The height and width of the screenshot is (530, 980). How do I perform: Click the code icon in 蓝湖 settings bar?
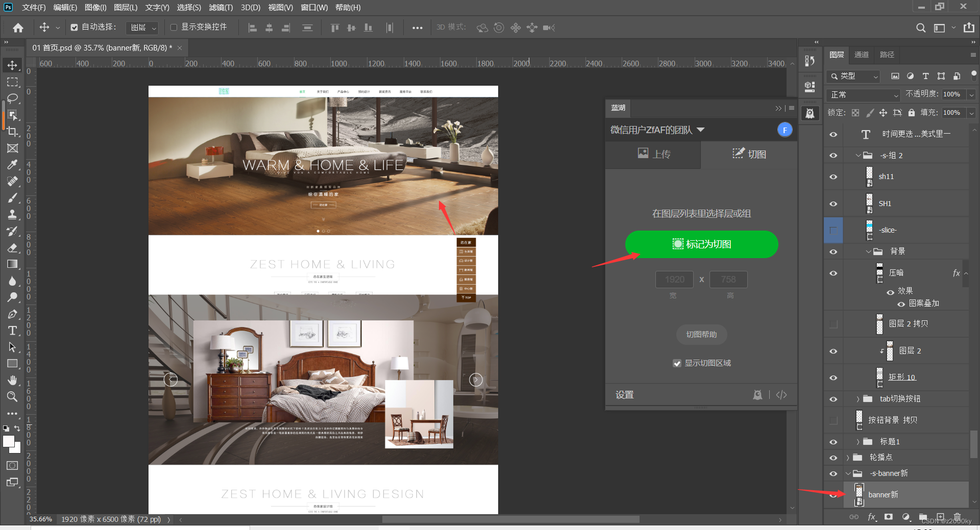pyautogui.click(x=781, y=395)
